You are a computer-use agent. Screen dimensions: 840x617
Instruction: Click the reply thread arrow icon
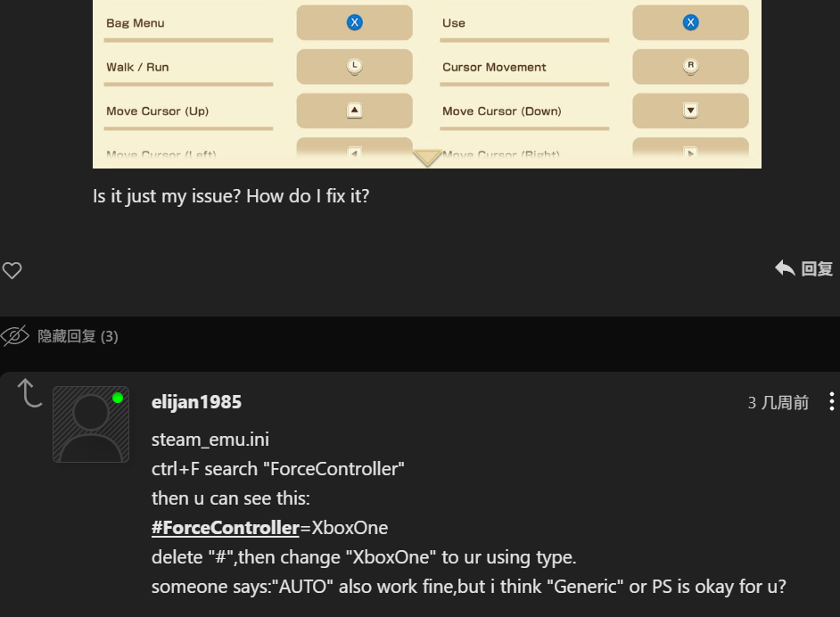pos(29,393)
